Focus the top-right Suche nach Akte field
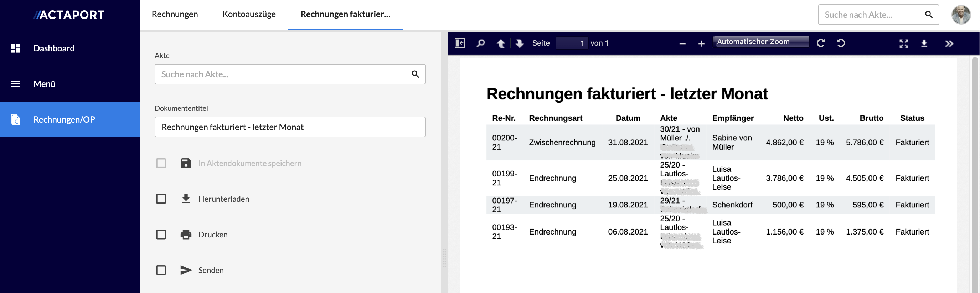Image resolution: width=980 pixels, height=293 pixels. tap(878, 15)
